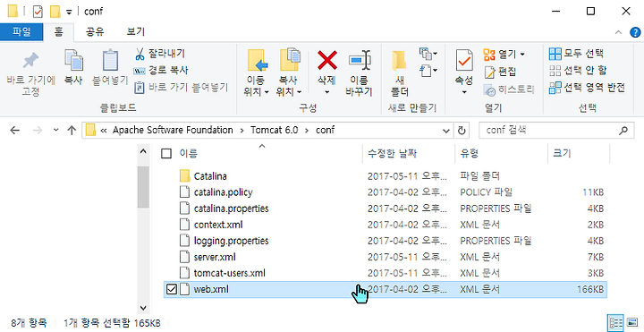Viewport: 644px width, 332px height.
Task: Go up one folder level with the up arrow
Action: click(x=72, y=131)
